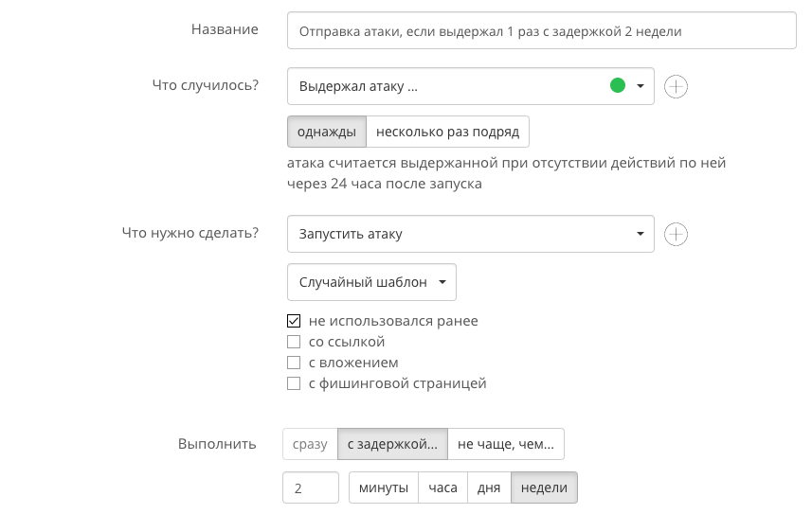Toggle 'не использовался ранее' checkbox

pos(294,321)
